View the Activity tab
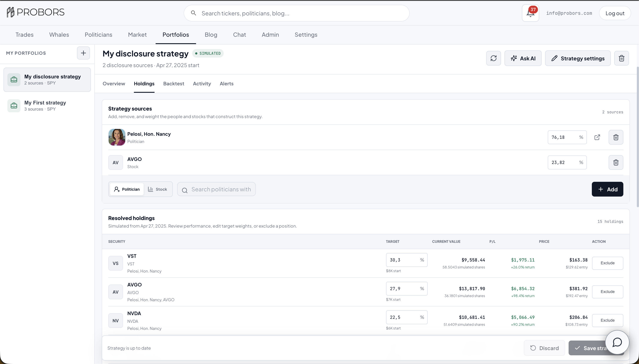This screenshot has width=639, height=364. (202, 84)
